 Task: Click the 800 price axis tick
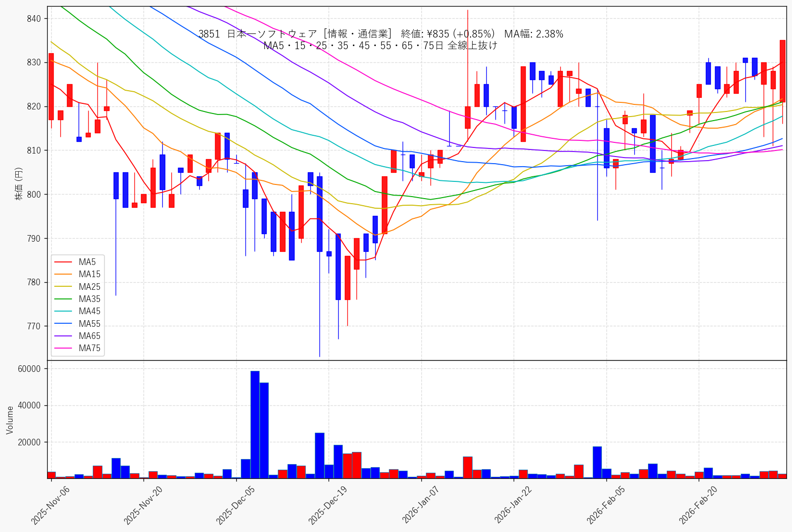[x=34, y=195]
